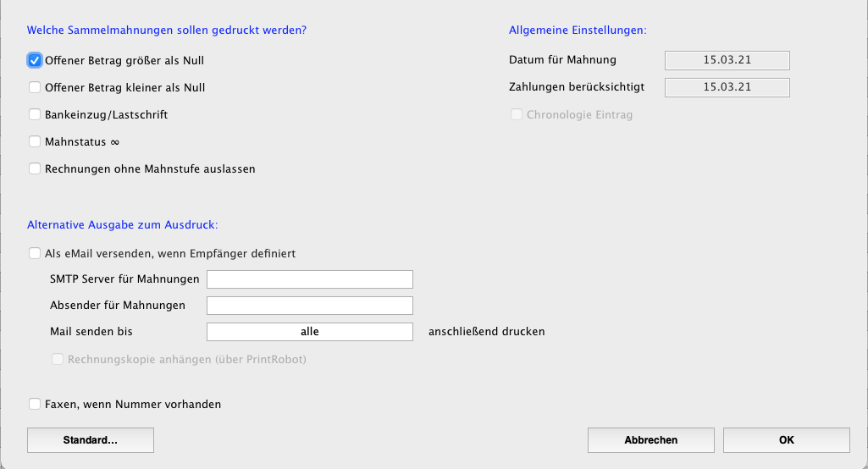Enable 'Als eMail versenden' option
This screenshot has width=868, height=469.
[35, 253]
